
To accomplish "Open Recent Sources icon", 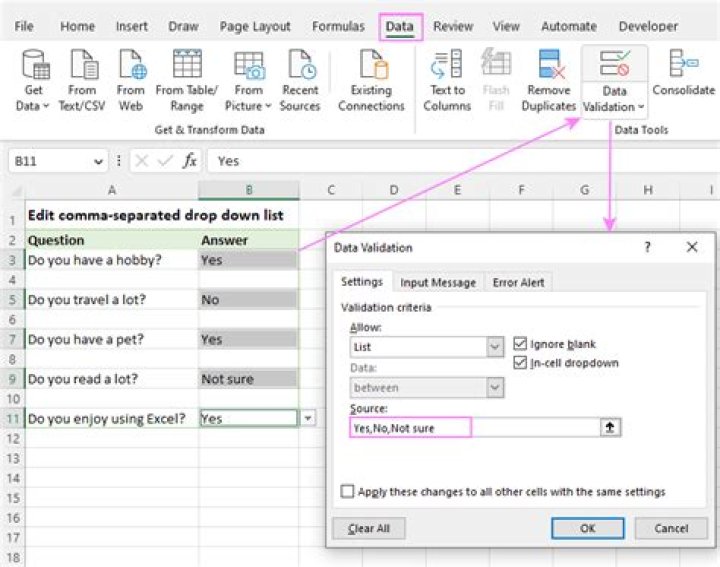I will [x=300, y=66].
